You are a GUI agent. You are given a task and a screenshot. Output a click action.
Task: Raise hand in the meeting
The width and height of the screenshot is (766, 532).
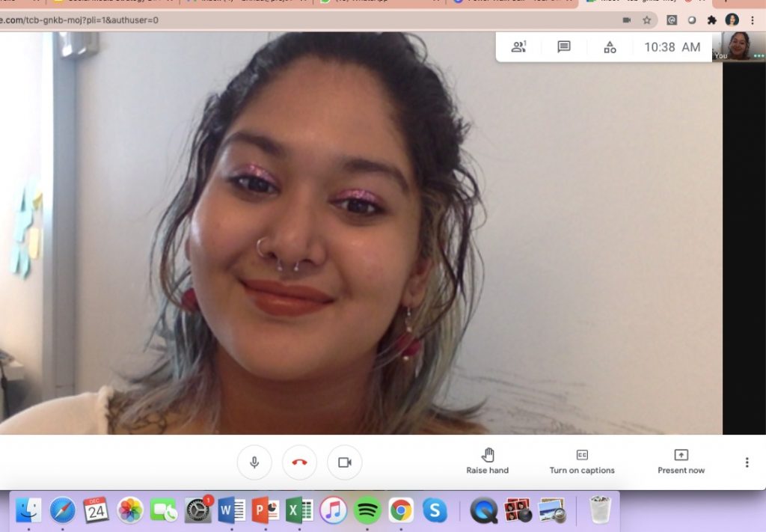(487, 462)
